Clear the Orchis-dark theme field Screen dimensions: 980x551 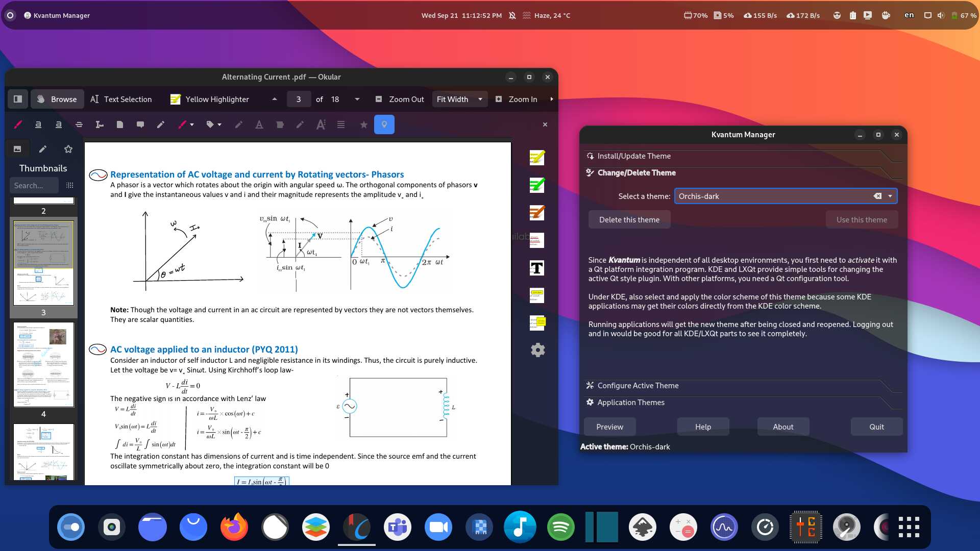pos(877,196)
